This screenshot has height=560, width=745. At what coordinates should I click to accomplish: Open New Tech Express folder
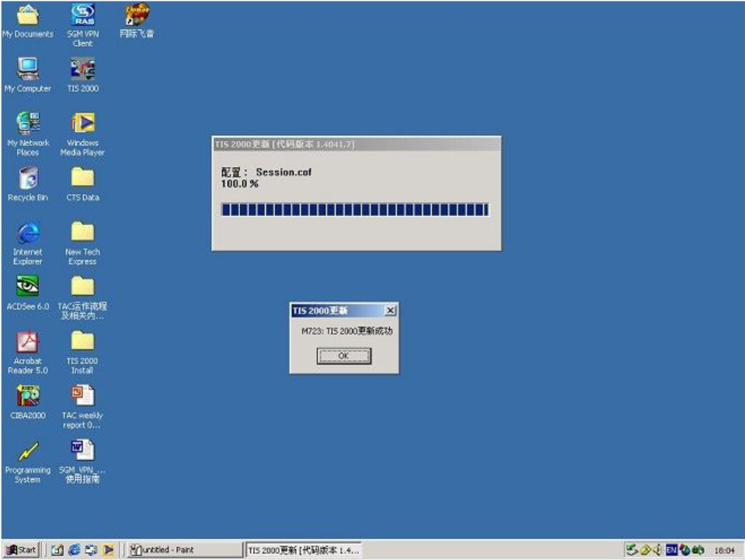82,243
